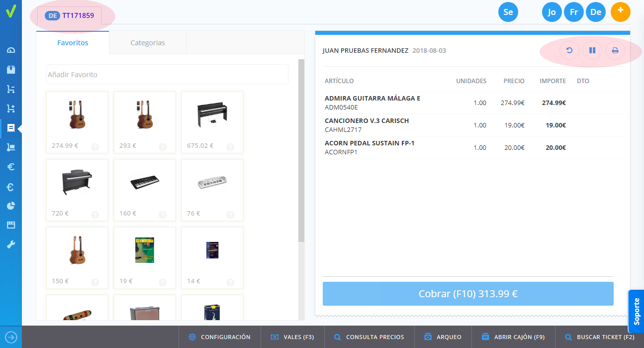Viewport: 644px width, 348px height.
Task: Expand the sidebar with bottom arrow
Action: [11, 337]
